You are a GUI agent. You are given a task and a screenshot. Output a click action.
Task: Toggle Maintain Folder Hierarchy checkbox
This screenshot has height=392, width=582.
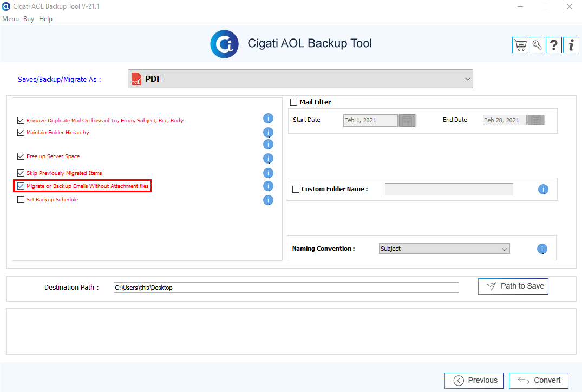tap(21, 133)
